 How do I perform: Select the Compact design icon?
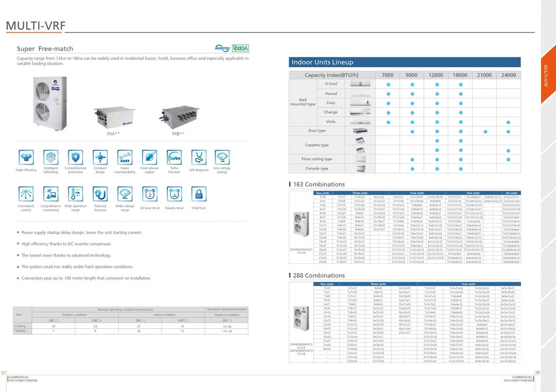point(100,157)
